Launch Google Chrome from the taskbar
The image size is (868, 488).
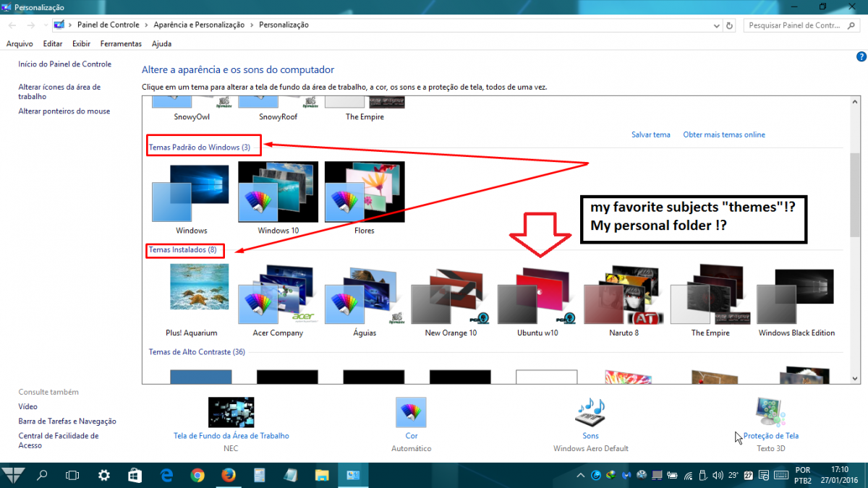[197, 475]
